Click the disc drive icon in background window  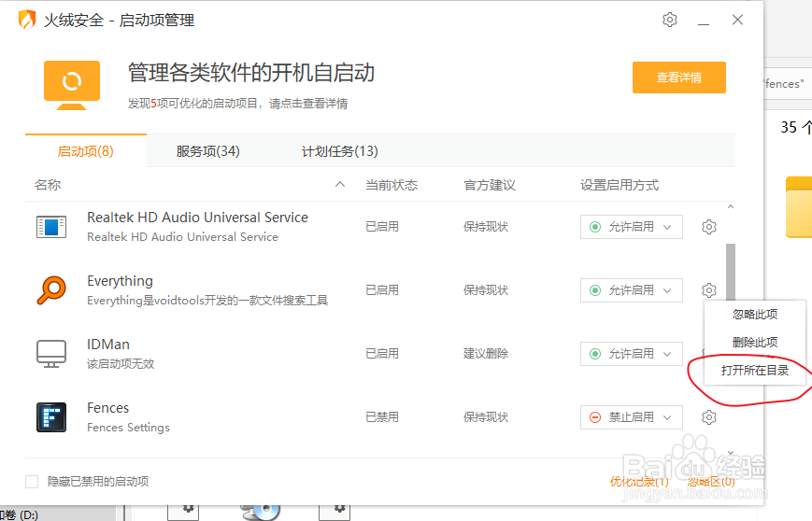(x=261, y=511)
